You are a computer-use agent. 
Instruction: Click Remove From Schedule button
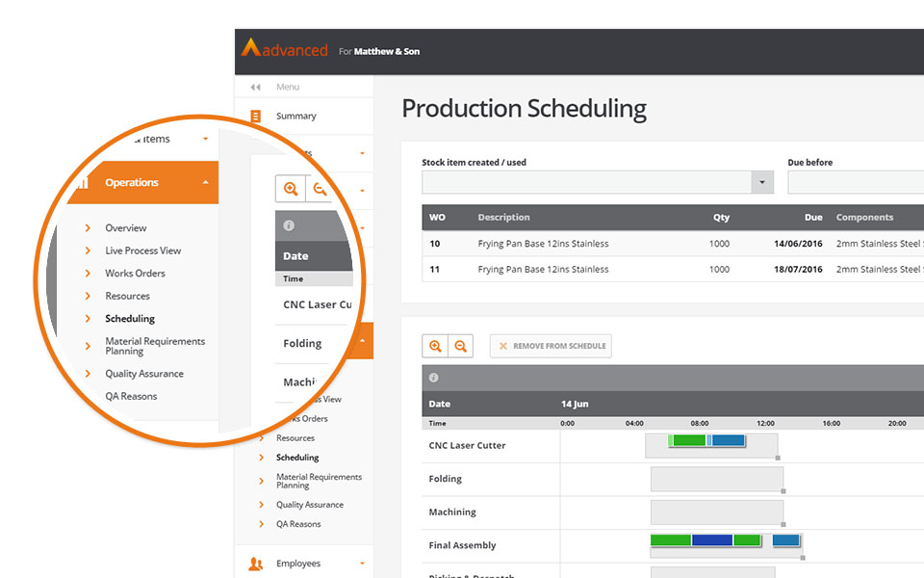point(551,346)
